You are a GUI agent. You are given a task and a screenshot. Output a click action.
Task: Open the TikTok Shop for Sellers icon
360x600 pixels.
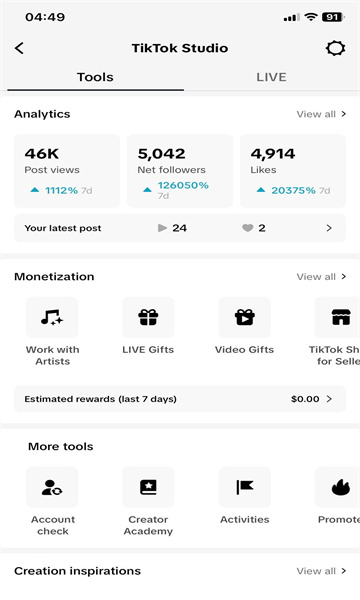coord(340,317)
